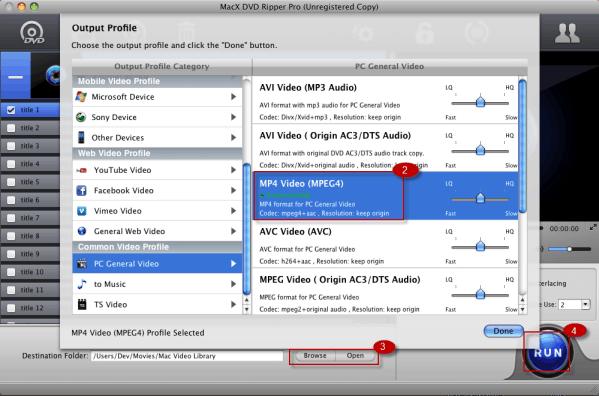
Task: Click the DVD disc icon in toolbar
Action: (32, 33)
